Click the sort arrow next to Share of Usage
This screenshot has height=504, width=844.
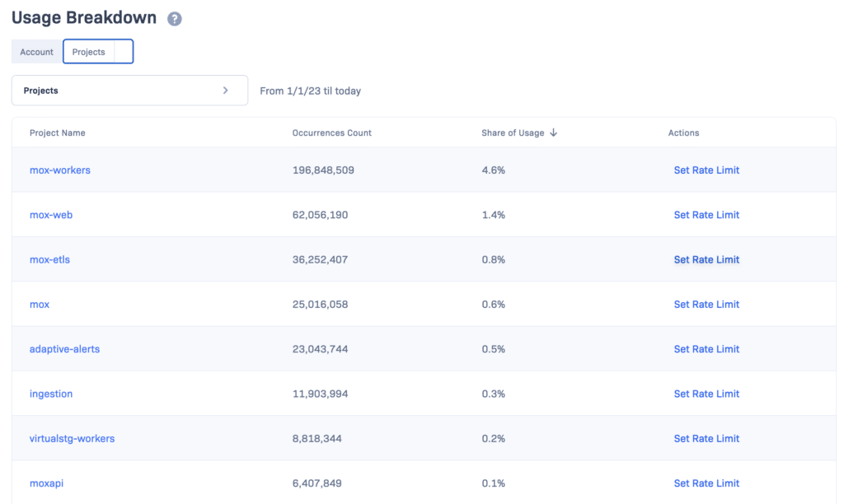[556, 133]
